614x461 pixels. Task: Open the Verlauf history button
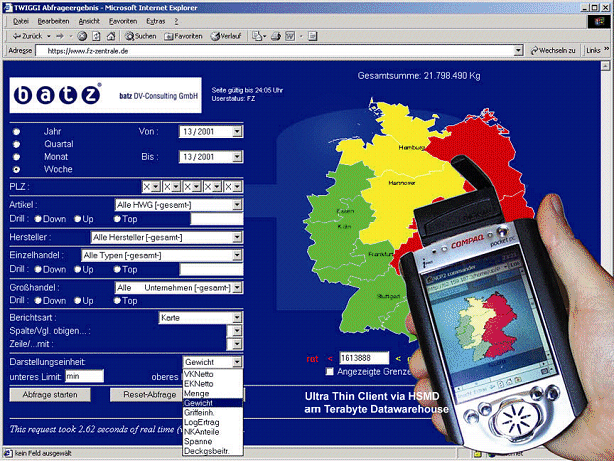click(225, 35)
